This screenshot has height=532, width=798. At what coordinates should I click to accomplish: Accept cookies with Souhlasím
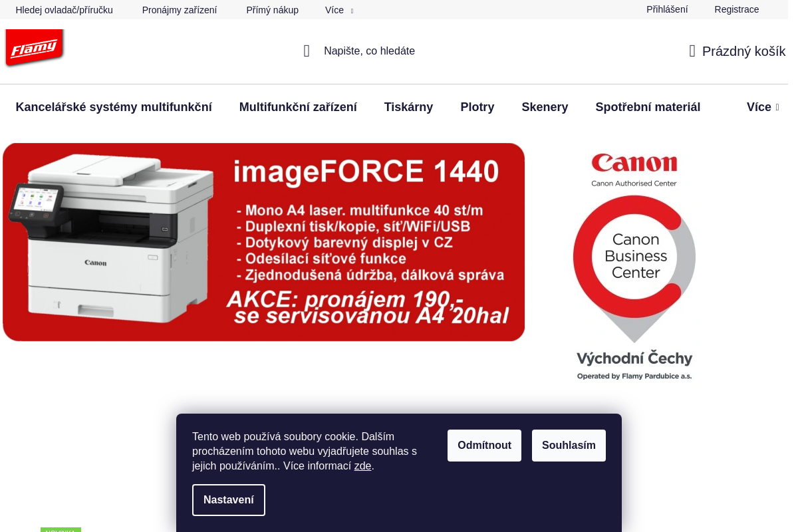569,446
